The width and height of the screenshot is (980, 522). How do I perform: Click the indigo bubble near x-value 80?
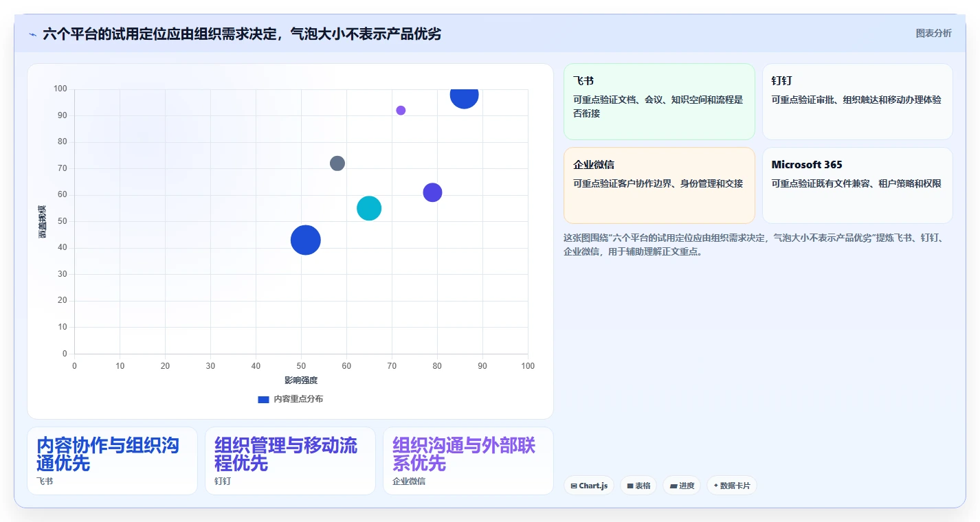(x=432, y=192)
